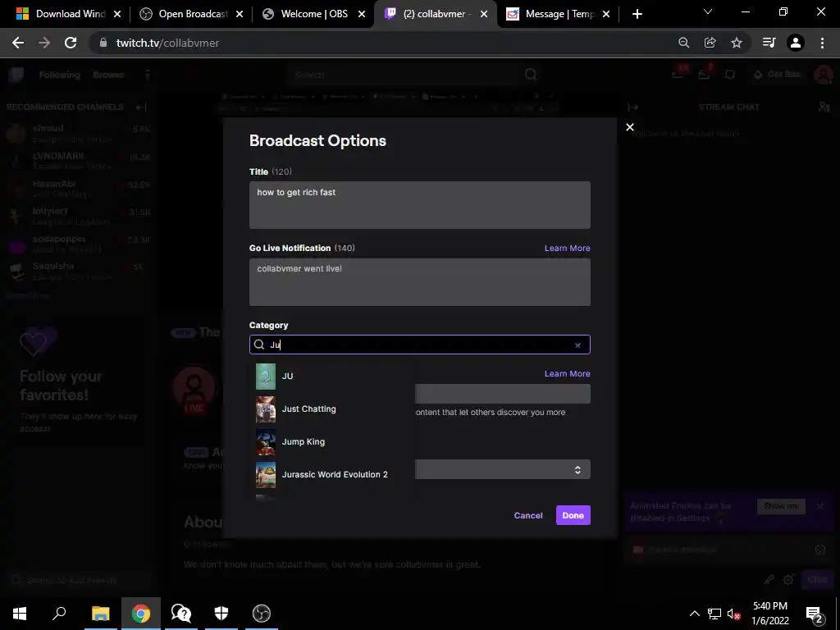Collapse the Stream Chat panel arrow
The height and width of the screenshot is (630, 840).
point(632,107)
